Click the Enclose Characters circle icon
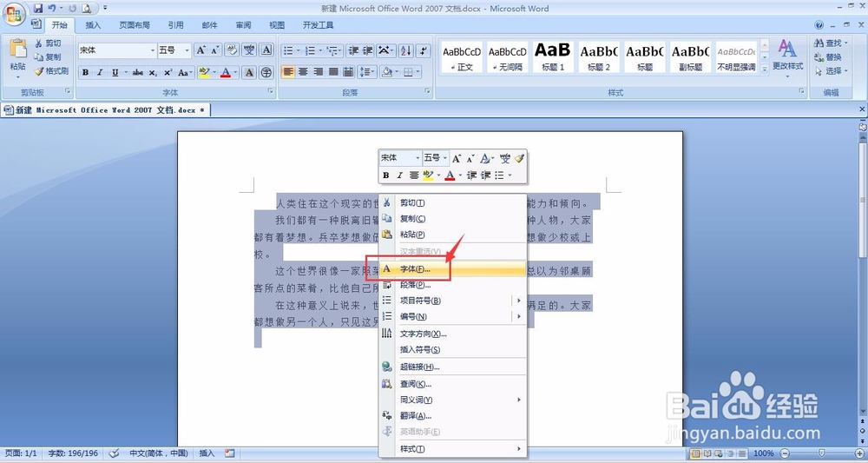Viewport: 868px width, 463px height. point(266,72)
